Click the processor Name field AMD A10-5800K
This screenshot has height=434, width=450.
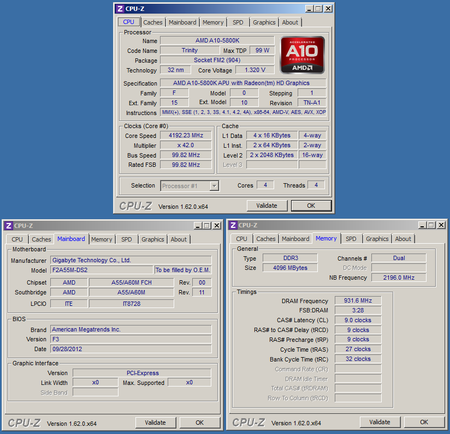(x=217, y=41)
